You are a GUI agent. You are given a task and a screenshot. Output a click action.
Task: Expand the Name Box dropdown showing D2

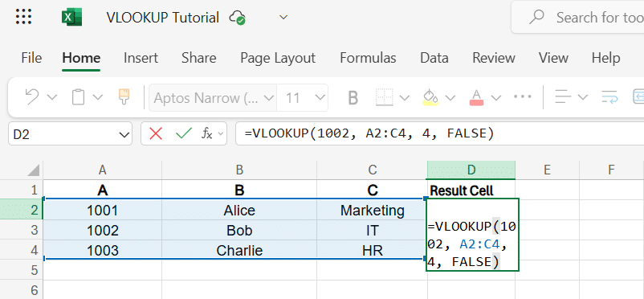pyautogui.click(x=123, y=134)
